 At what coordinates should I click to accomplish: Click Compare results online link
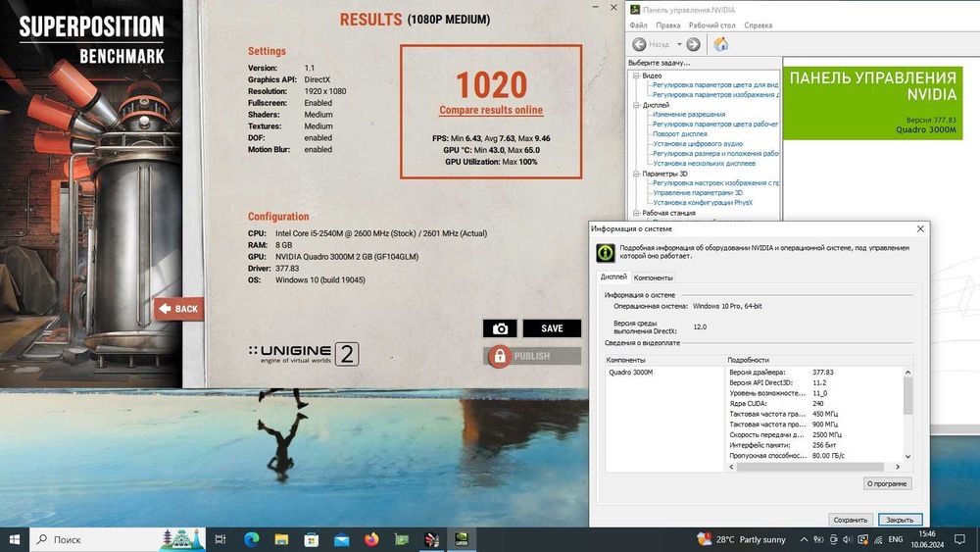491,110
